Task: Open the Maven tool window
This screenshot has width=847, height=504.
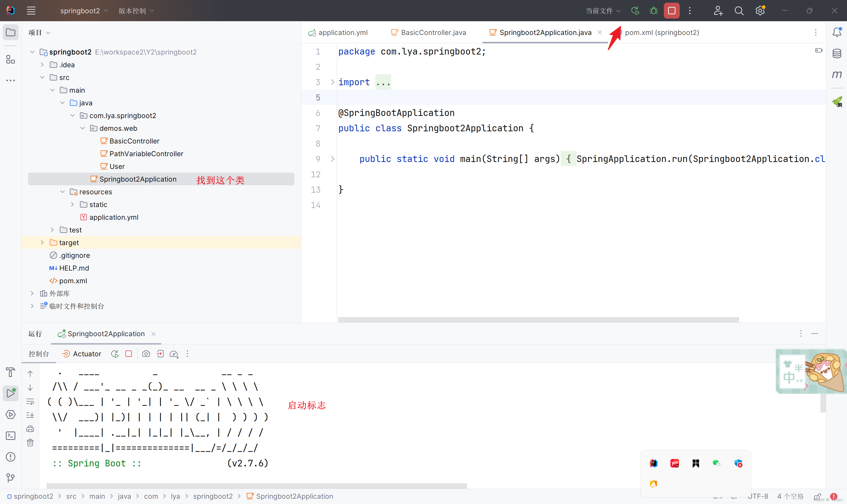Action: tap(837, 74)
